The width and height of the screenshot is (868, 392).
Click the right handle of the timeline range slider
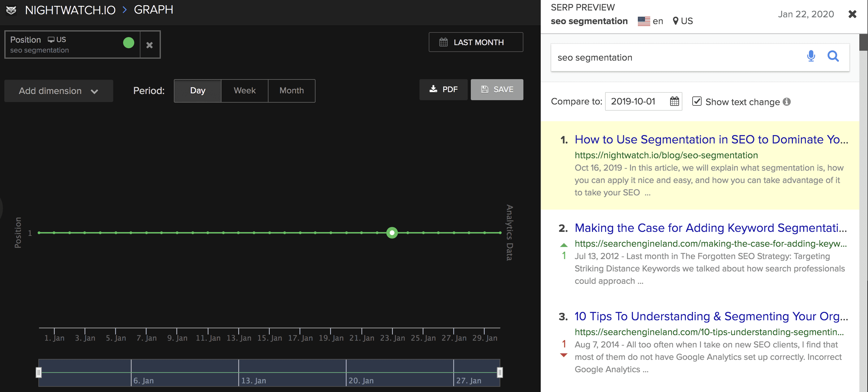pyautogui.click(x=500, y=372)
